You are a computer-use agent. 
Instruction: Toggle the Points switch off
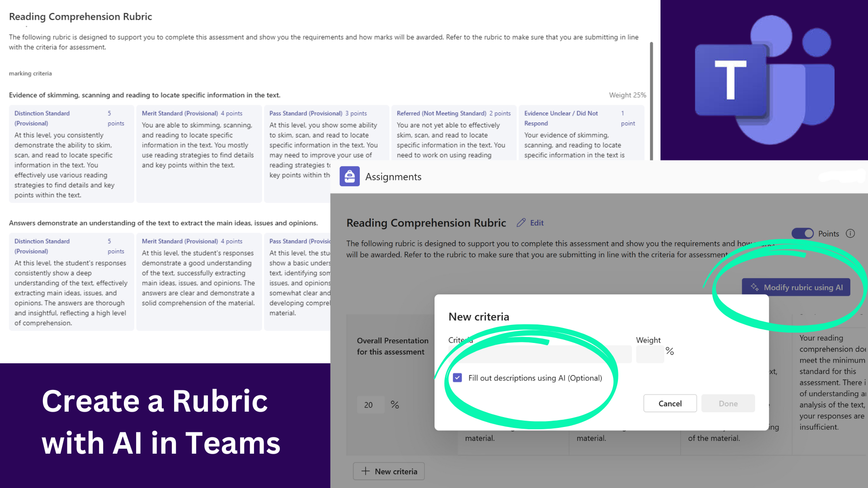[802, 234]
